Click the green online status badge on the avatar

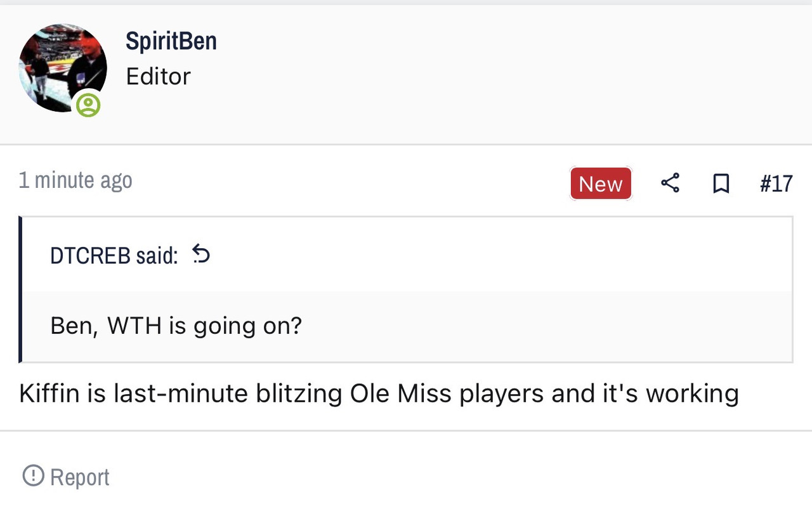click(x=88, y=105)
